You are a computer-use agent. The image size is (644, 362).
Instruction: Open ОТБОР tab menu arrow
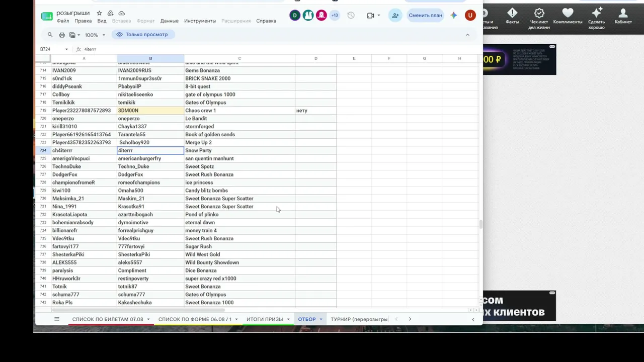[x=321, y=319]
